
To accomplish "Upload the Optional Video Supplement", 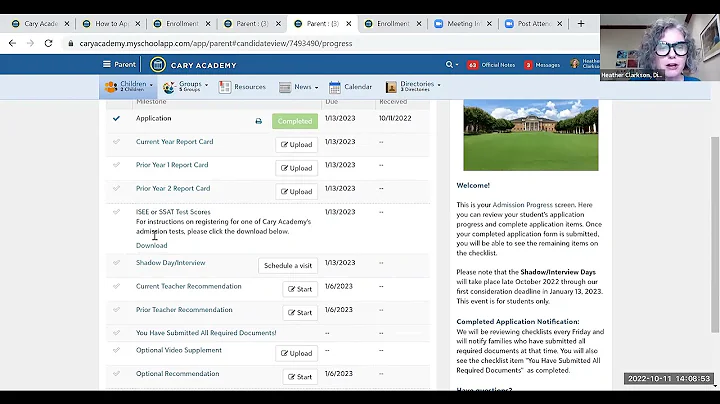I will click(x=297, y=354).
